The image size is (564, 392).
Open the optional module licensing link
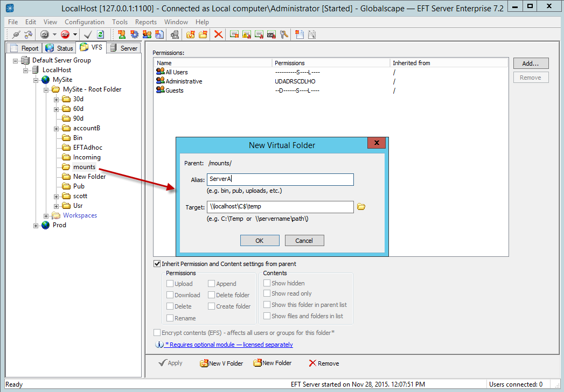pyautogui.click(x=229, y=345)
